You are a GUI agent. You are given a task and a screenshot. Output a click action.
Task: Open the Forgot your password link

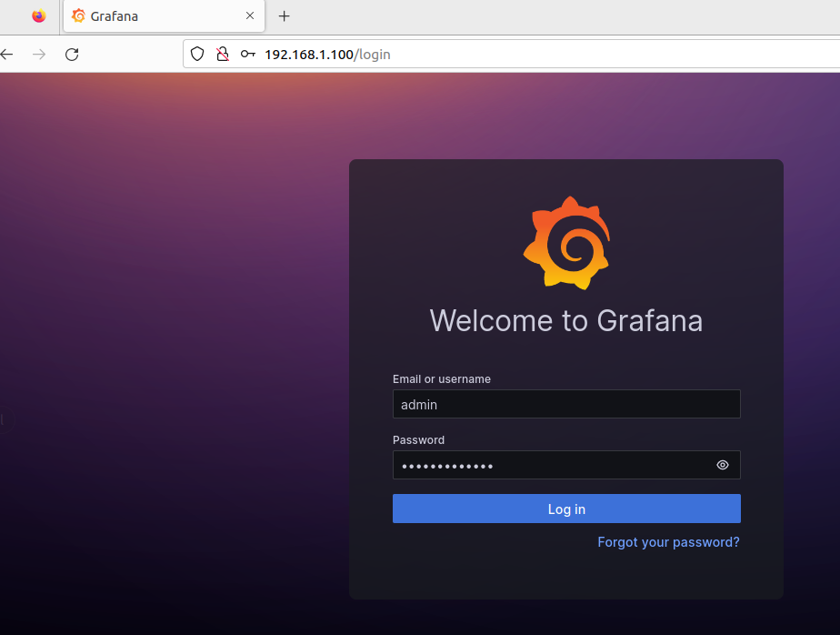[x=668, y=542]
